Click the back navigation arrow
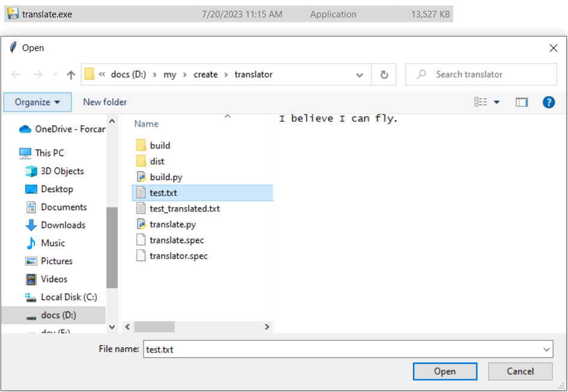 pyautogui.click(x=16, y=75)
